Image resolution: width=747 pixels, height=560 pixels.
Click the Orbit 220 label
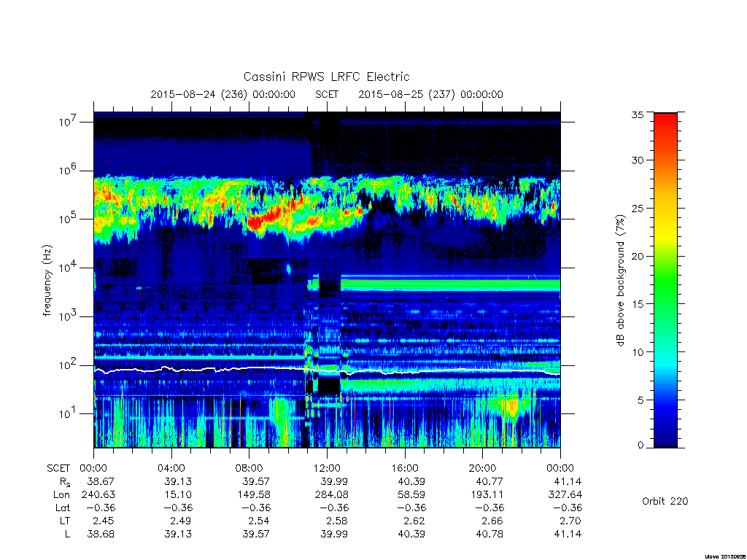(x=665, y=501)
